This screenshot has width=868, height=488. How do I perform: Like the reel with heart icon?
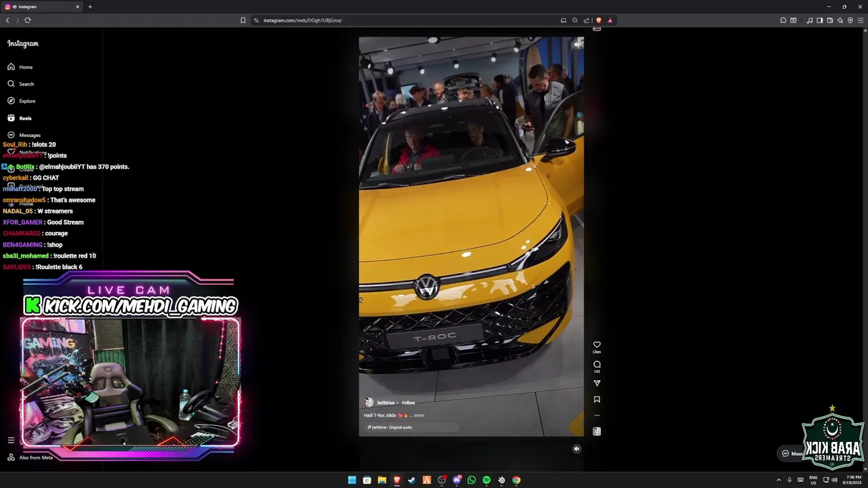[x=597, y=344]
